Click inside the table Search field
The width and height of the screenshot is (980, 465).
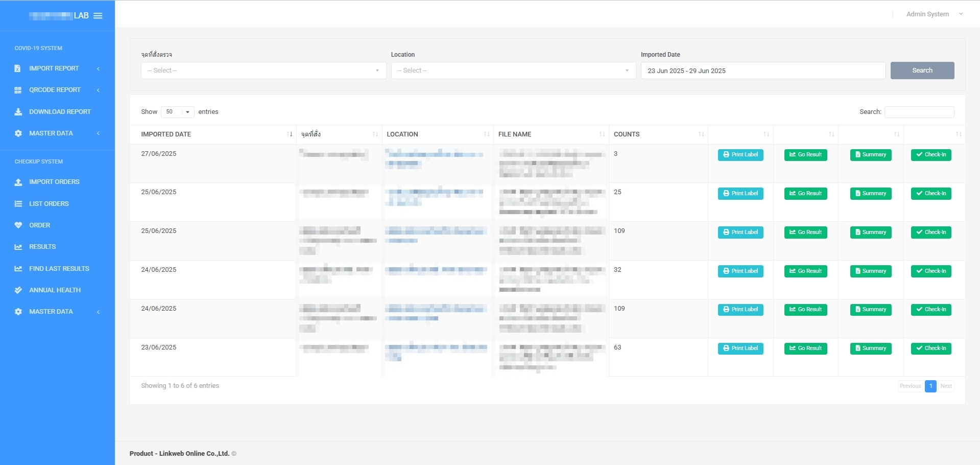click(919, 112)
